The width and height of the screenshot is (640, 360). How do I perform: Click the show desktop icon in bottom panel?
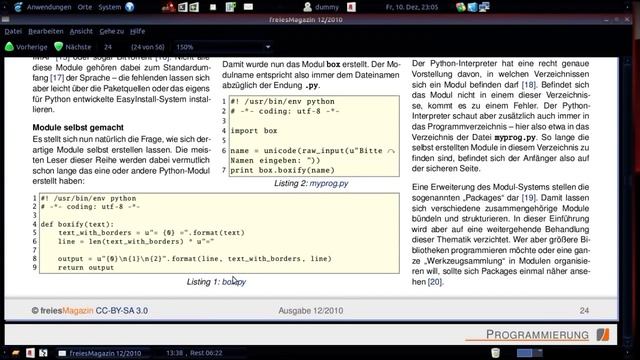(16, 353)
